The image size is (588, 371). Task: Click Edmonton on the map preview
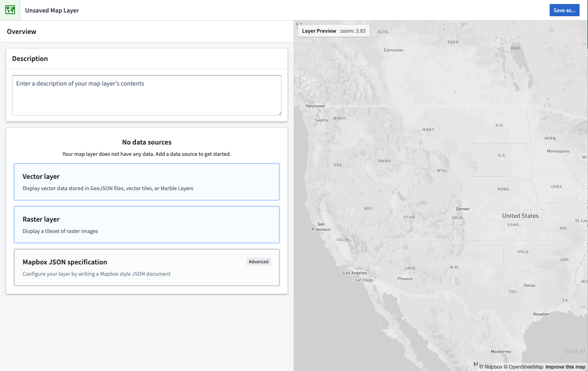(394, 50)
